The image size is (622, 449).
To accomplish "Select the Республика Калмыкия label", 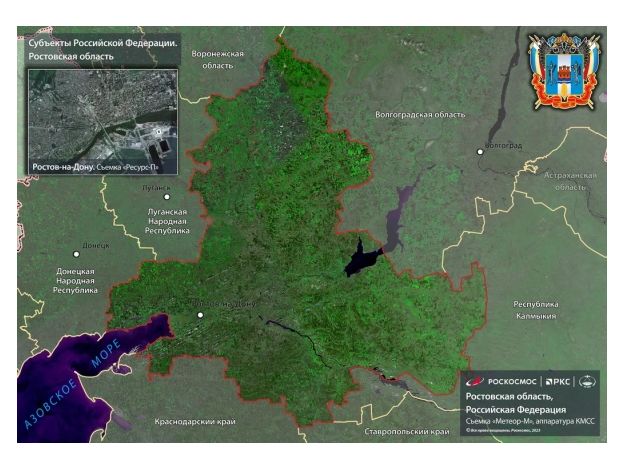I will pos(535,309).
